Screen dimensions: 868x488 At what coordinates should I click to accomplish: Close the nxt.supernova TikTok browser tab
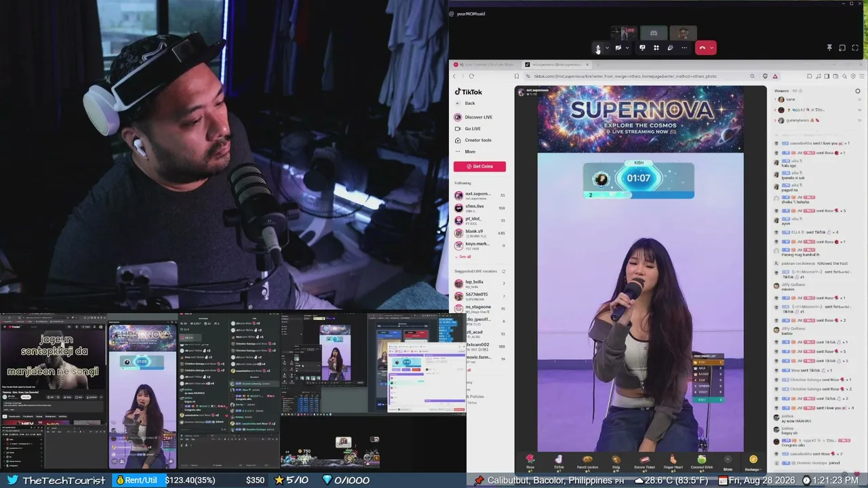[587, 64]
